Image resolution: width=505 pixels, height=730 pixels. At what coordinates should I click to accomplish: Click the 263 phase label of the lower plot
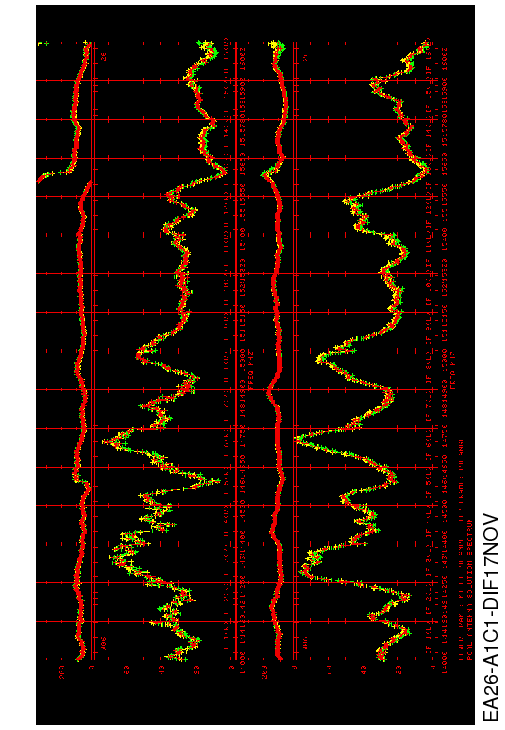(264, 671)
